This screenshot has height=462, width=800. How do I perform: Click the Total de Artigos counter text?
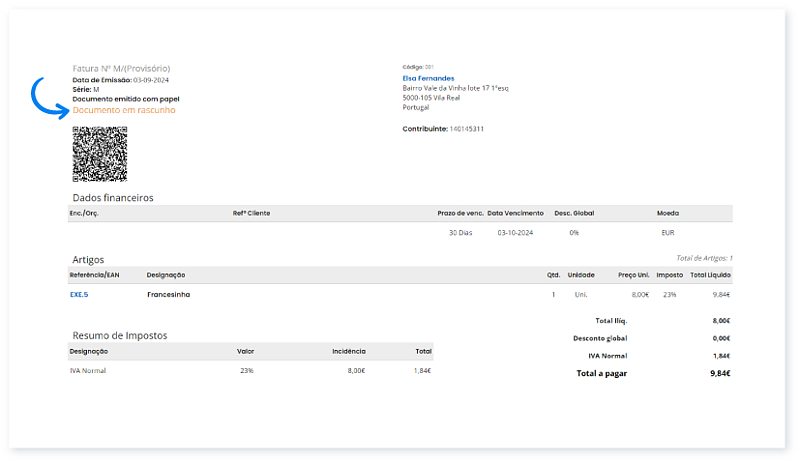point(704,258)
